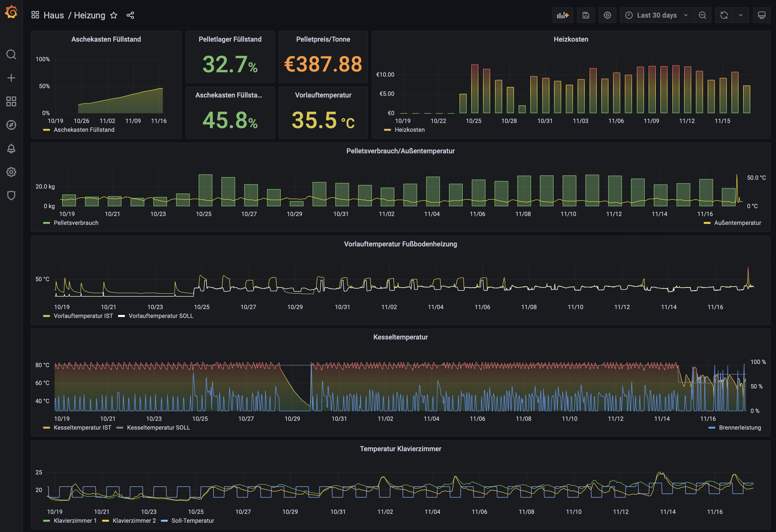Open the Last 30 days time picker

click(656, 15)
